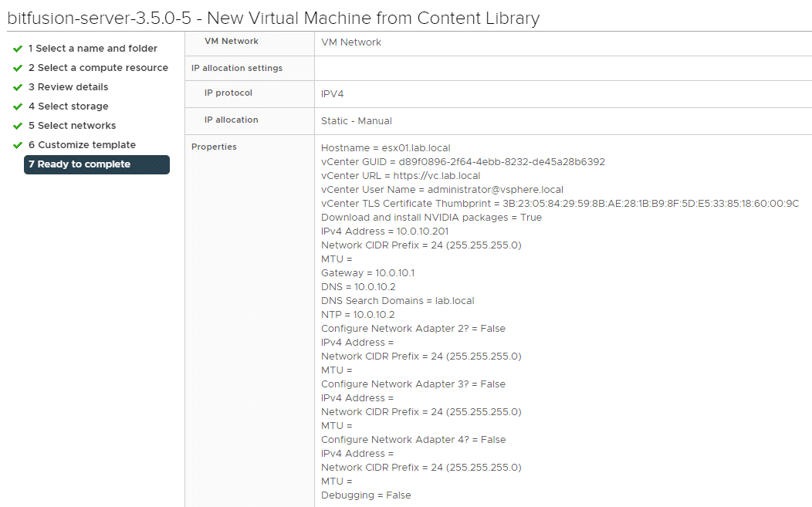
Task: Click Configure Network Adapter 4? = False line
Action: point(413,440)
